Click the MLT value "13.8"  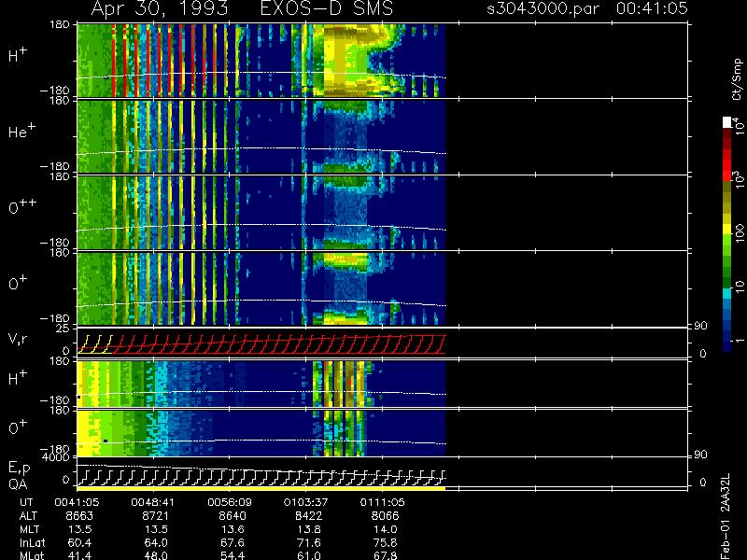(309, 529)
